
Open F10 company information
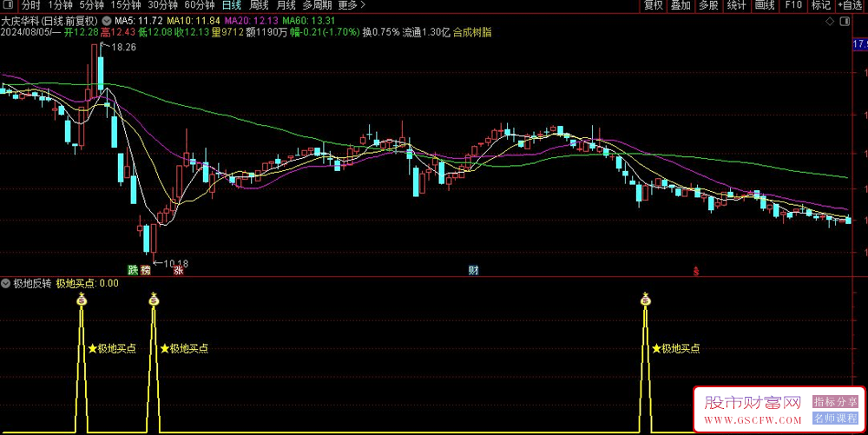793,5
